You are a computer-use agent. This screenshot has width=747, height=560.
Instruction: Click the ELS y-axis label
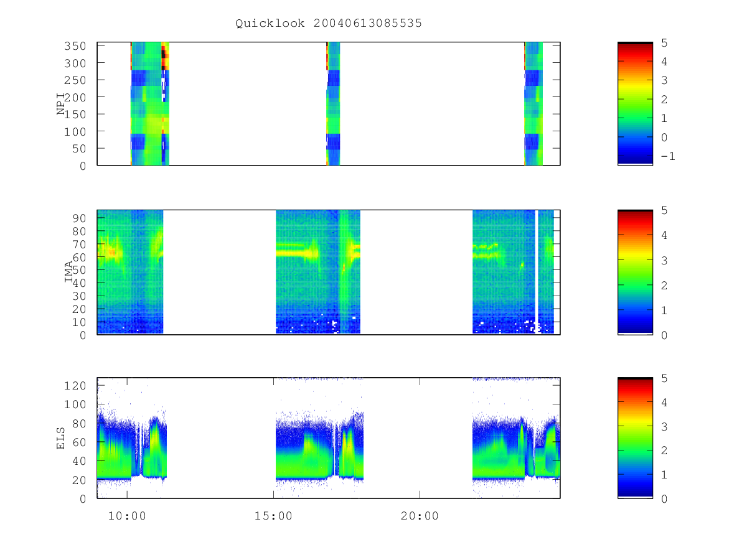coord(62,438)
